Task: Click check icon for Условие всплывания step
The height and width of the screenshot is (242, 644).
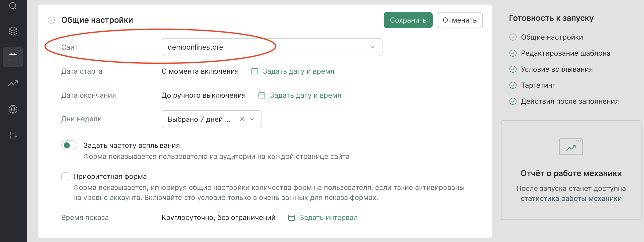Action: click(x=513, y=69)
